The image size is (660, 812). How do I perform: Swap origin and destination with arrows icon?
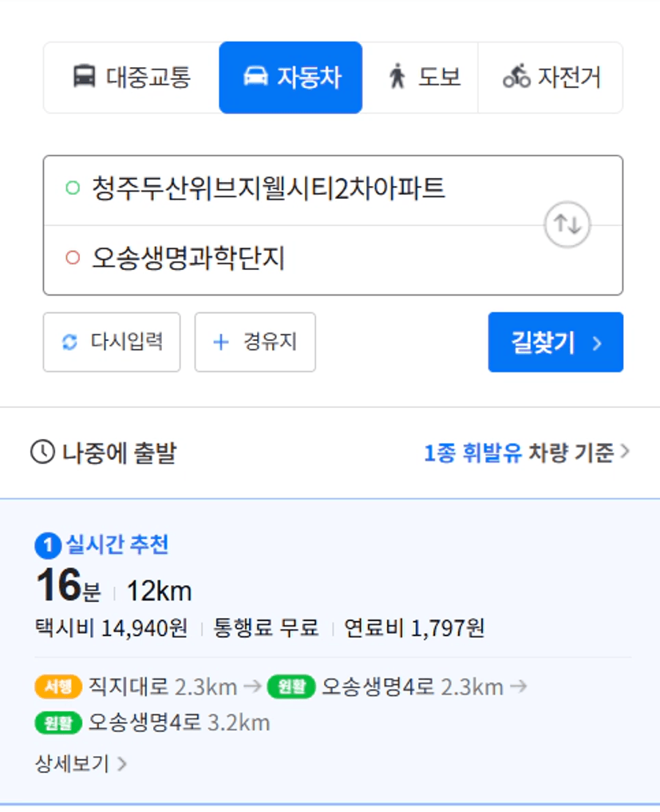[567, 224]
